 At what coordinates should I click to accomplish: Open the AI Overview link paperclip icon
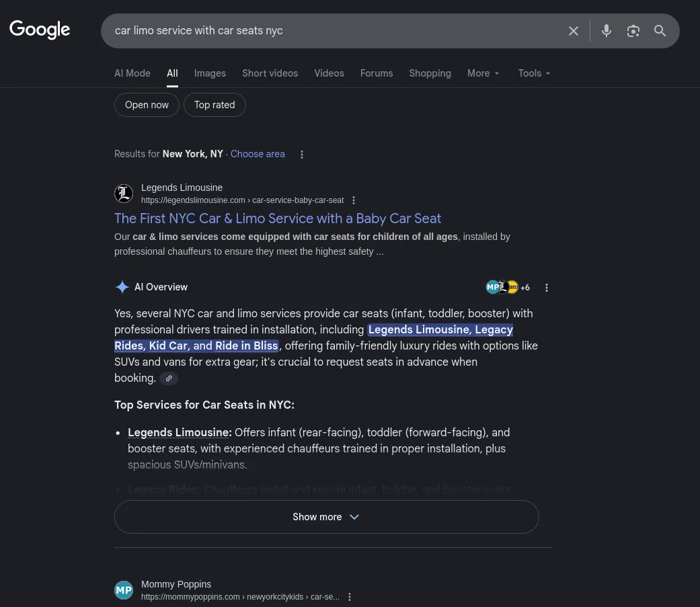tap(169, 378)
